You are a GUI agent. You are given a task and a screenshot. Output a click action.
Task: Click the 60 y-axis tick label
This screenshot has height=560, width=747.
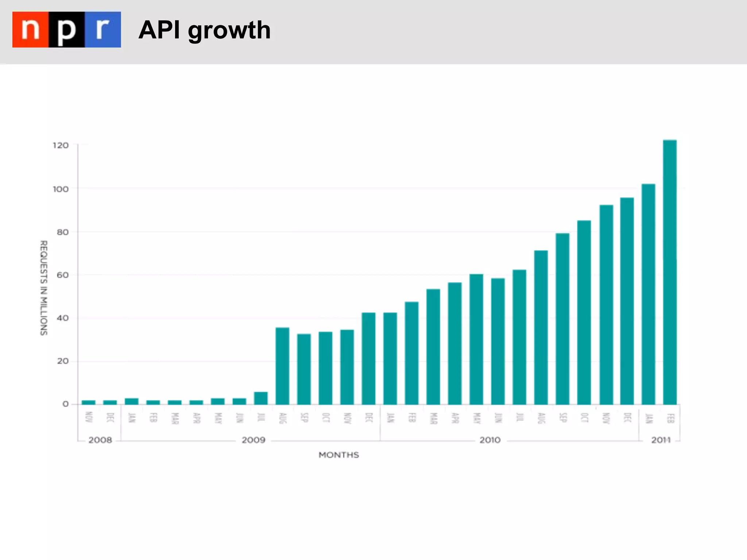[x=63, y=275]
